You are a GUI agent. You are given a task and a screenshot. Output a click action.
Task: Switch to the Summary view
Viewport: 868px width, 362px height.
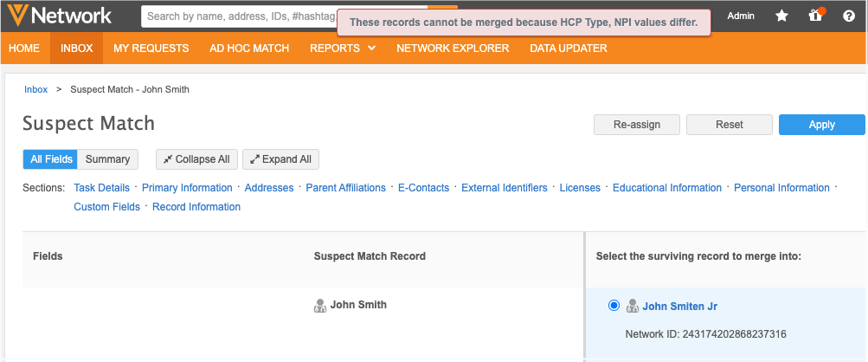(107, 159)
